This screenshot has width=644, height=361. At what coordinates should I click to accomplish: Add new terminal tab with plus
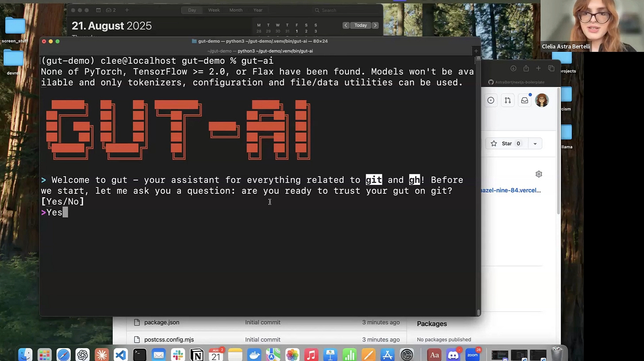click(476, 51)
